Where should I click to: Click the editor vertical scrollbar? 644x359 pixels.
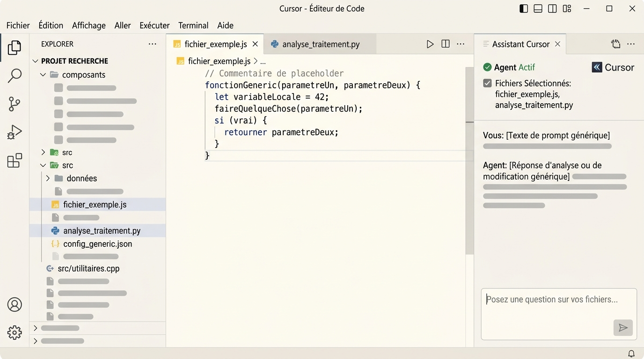pyautogui.click(x=469, y=160)
